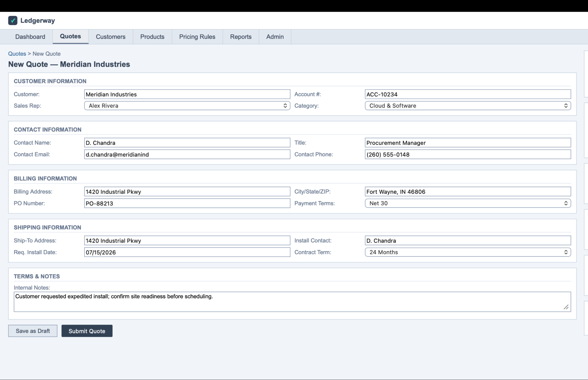
Task: Select the Contact Phone field
Action: [468, 154]
